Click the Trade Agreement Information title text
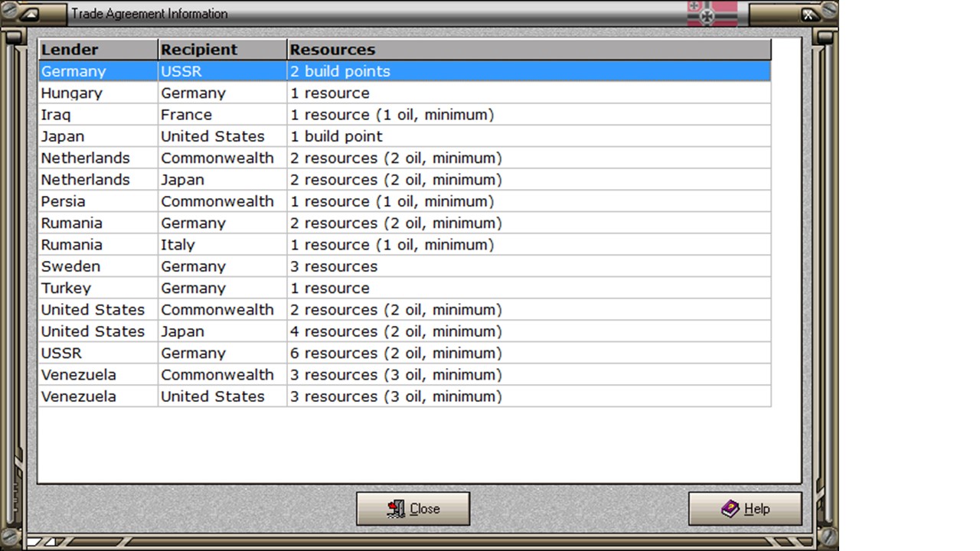 [149, 14]
